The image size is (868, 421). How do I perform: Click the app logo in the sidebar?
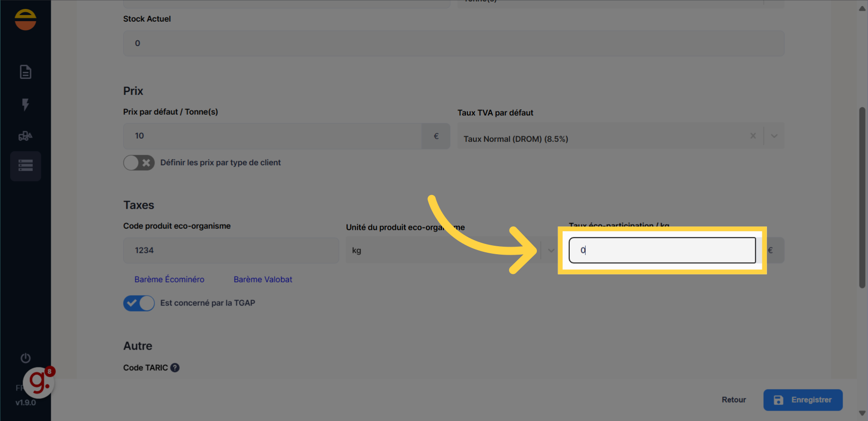(x=25, y=20)
